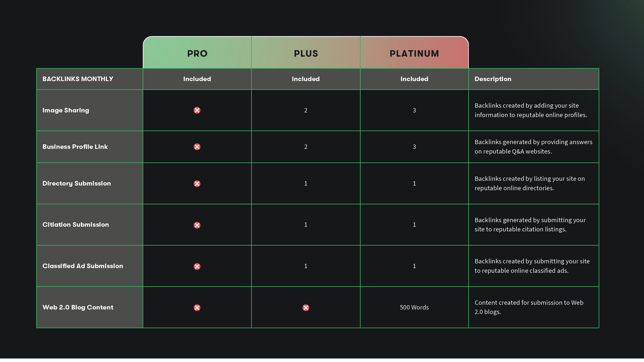
Task: Click the Business Profile Link PRO red X
Action: pyautogui.click(x=197, y=147)
